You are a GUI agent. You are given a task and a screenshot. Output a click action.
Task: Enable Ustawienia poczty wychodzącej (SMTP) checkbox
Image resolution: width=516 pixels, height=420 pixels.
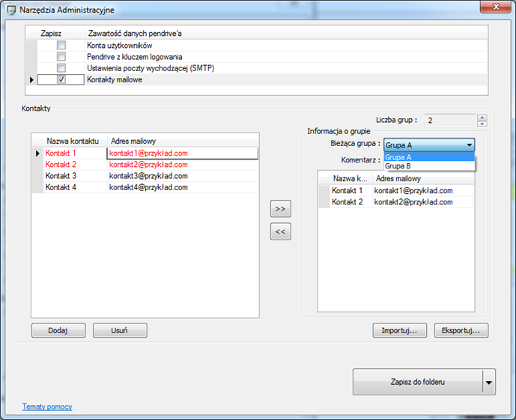click(61, 68)
